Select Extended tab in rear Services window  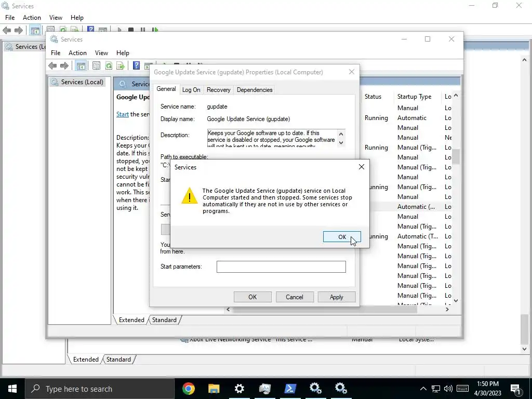[x=86, y=360]
